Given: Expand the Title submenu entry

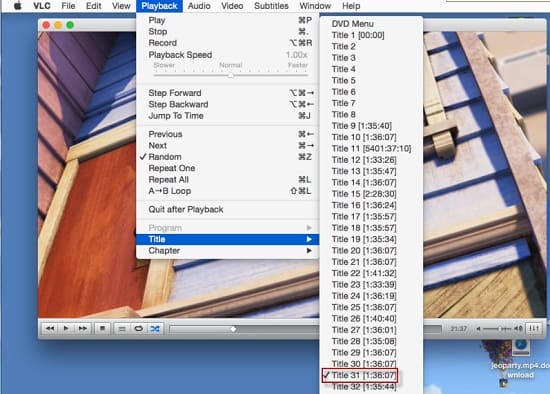Looking at the screenshot, I should (x=227, y=239).
